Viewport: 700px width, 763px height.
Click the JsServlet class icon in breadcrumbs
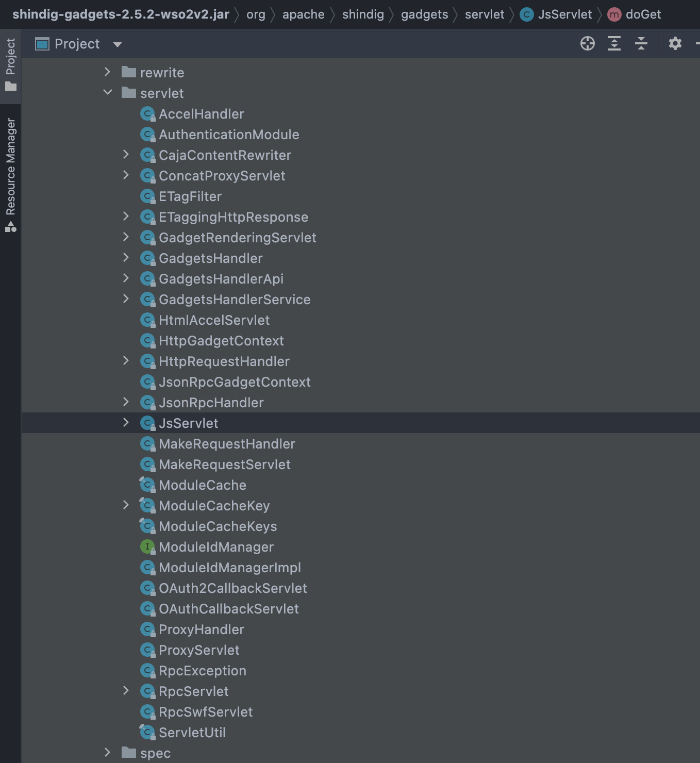[x=526, y=14]
